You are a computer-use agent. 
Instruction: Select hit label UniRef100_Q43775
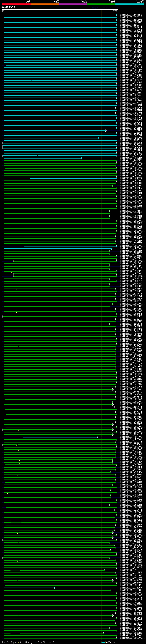pos(131,35)
